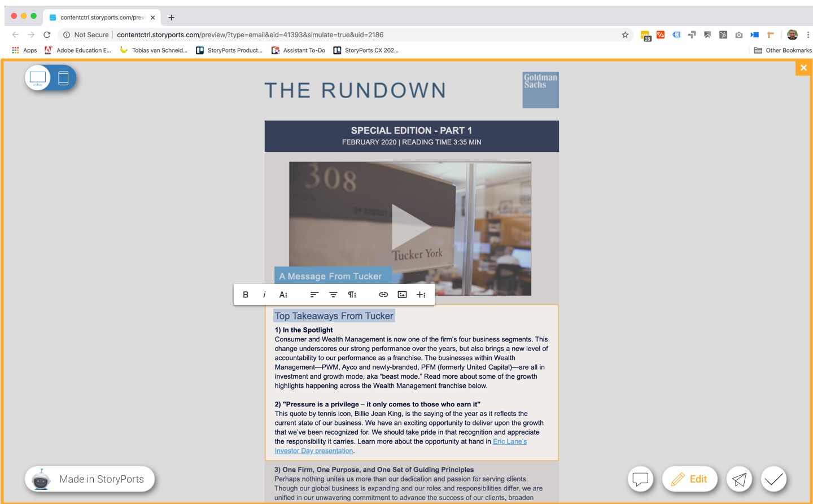Apply bold formatting to selected text

(x=246, y=295)
